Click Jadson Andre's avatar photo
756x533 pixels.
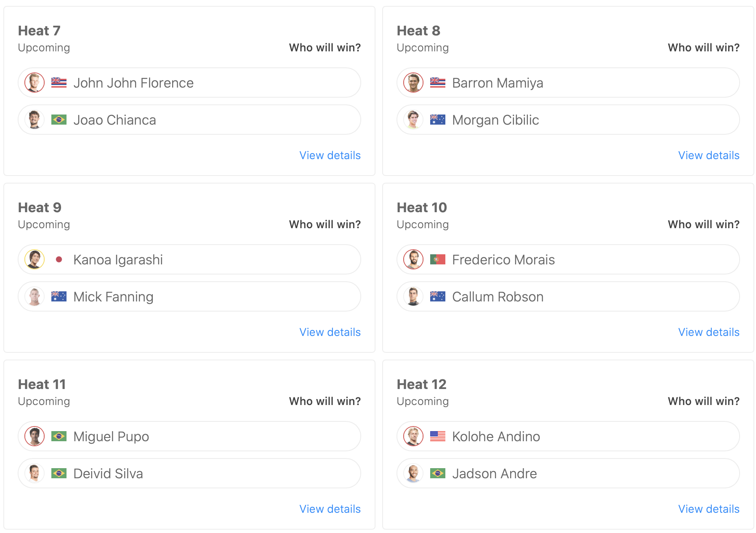[x=413, y=474]
